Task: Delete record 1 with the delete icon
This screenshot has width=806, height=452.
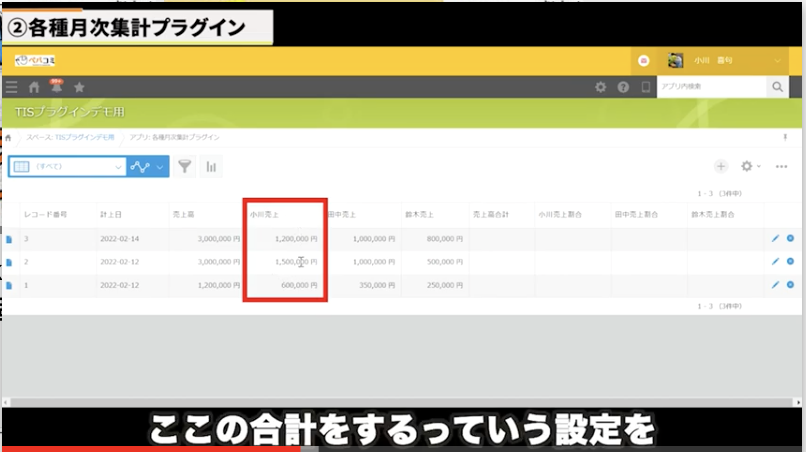Action: click(x=790, y=285)
